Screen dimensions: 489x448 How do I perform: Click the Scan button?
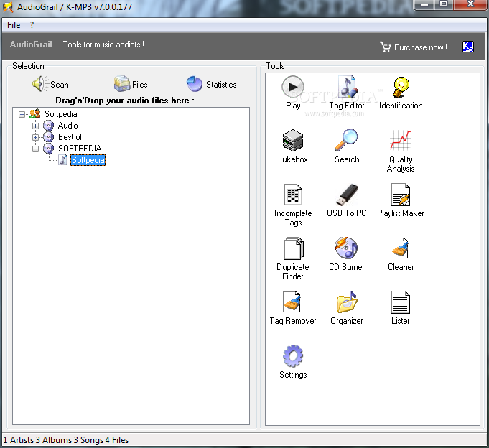coord(50,84)
